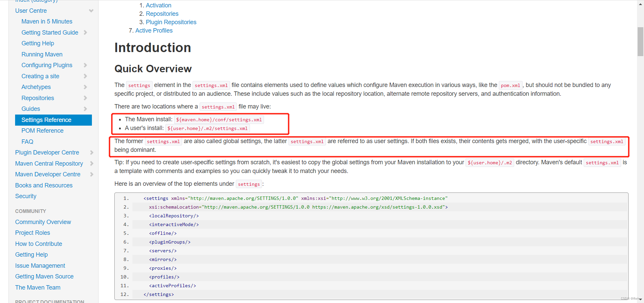
Task: Open User Centre in sidebar
Action: [x=31, y=11]
